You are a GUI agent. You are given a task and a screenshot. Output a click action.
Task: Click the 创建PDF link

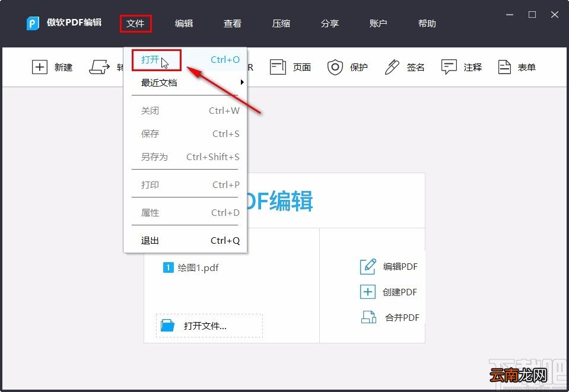(400, 292)
